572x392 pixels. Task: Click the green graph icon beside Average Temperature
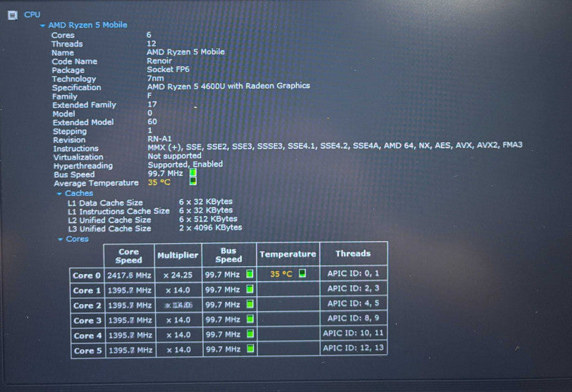pyautogui.click(x=193, y=181)
